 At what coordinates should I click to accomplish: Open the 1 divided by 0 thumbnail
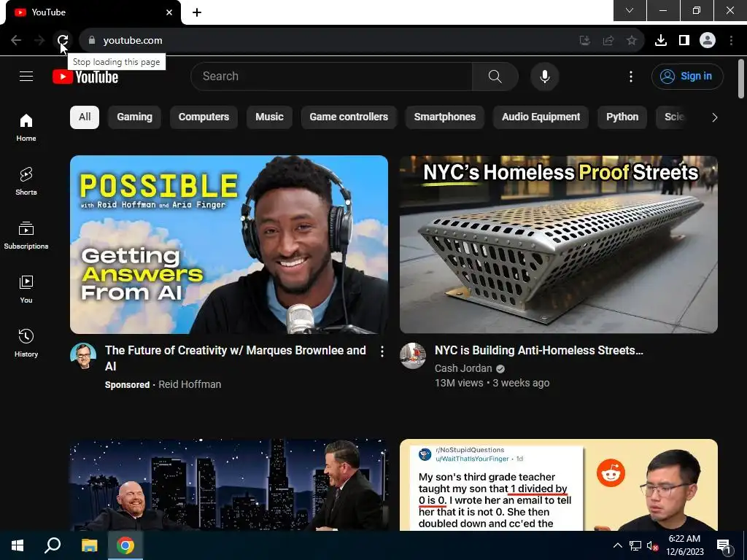(x=558, y=485)
